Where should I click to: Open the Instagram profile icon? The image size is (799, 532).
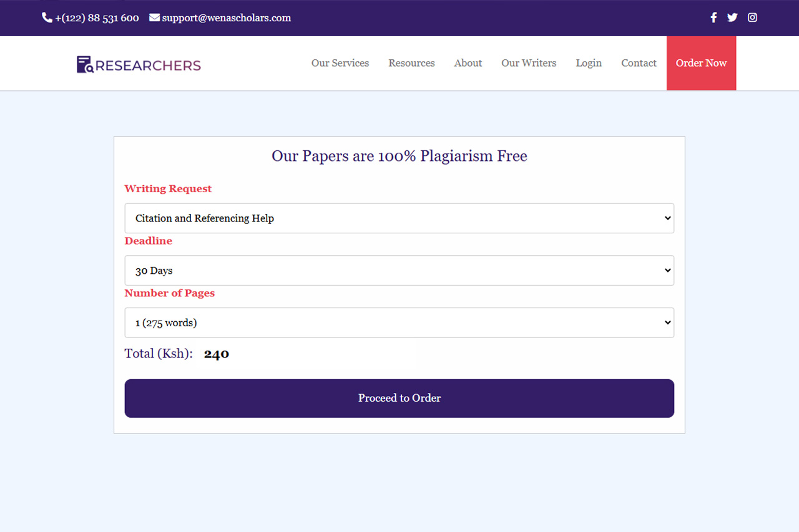click(752, 17)
